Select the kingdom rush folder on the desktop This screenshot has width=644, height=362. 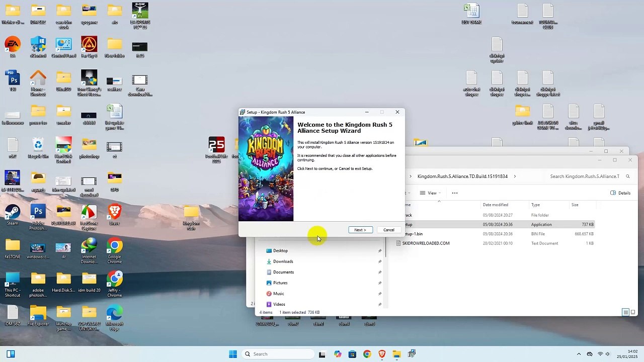coord(191,217)
